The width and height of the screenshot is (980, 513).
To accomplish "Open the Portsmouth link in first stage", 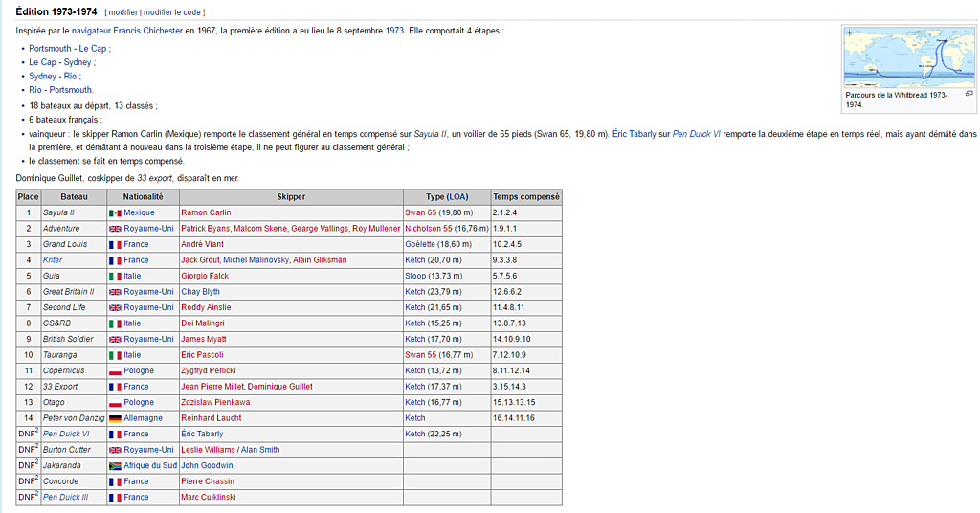I will coord(50,49).
